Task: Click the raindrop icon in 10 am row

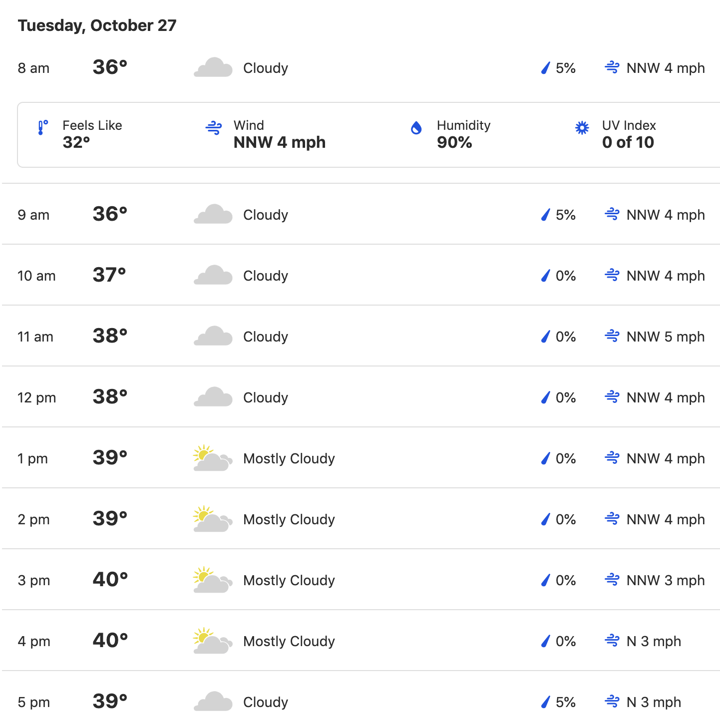Action: coord(546,276)
